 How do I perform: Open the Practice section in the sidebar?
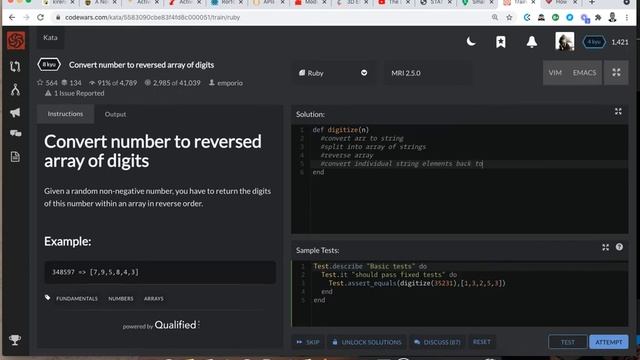tap(15, 67)
